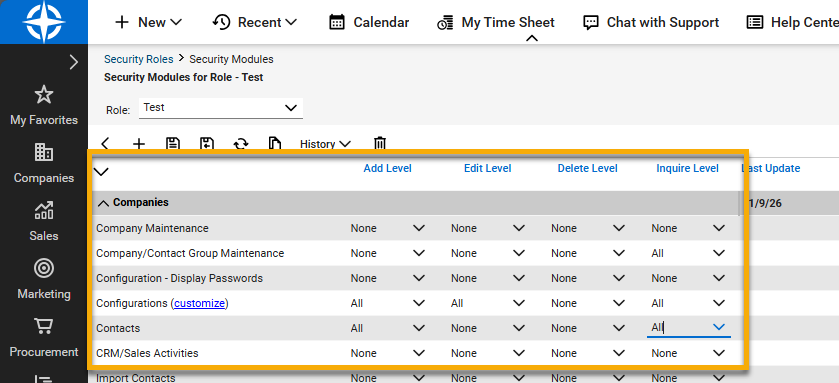Select the Company/Contact Group Maintenance label
The image size is (839, 383).
coord(190,253)
